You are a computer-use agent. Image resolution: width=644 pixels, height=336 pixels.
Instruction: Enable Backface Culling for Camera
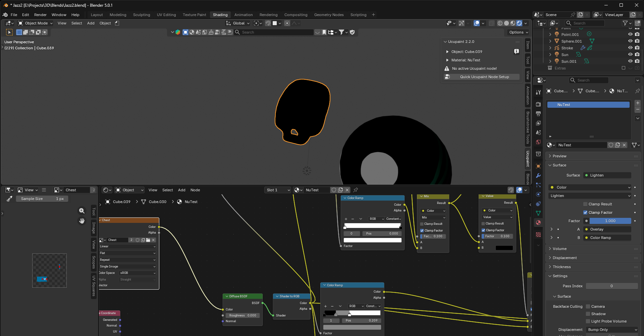point(588,306)
